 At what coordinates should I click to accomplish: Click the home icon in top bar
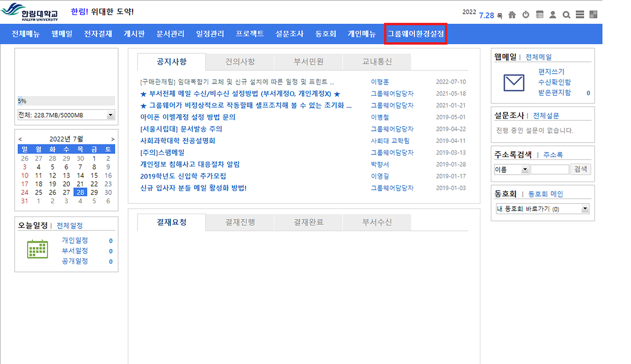[512, 15]
